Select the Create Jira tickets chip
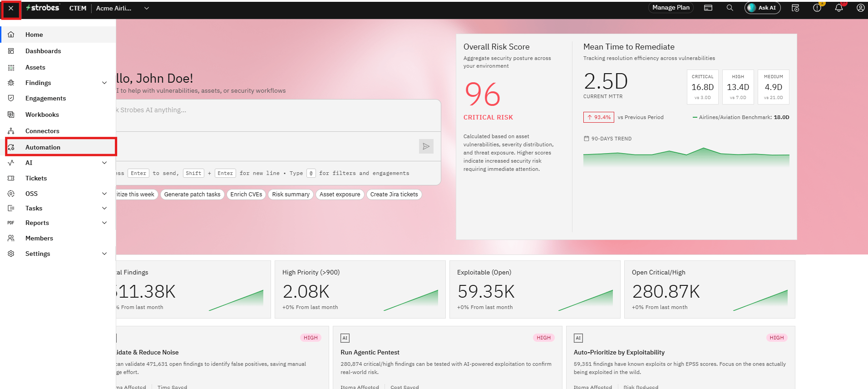 point(394,194)
